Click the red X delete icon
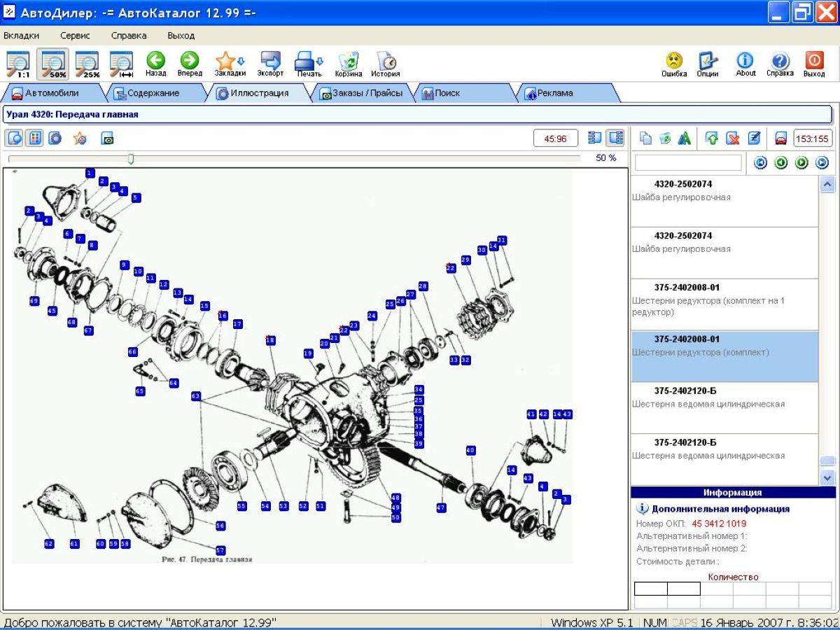This screenshot has height=630, width=840. [732, 139]
